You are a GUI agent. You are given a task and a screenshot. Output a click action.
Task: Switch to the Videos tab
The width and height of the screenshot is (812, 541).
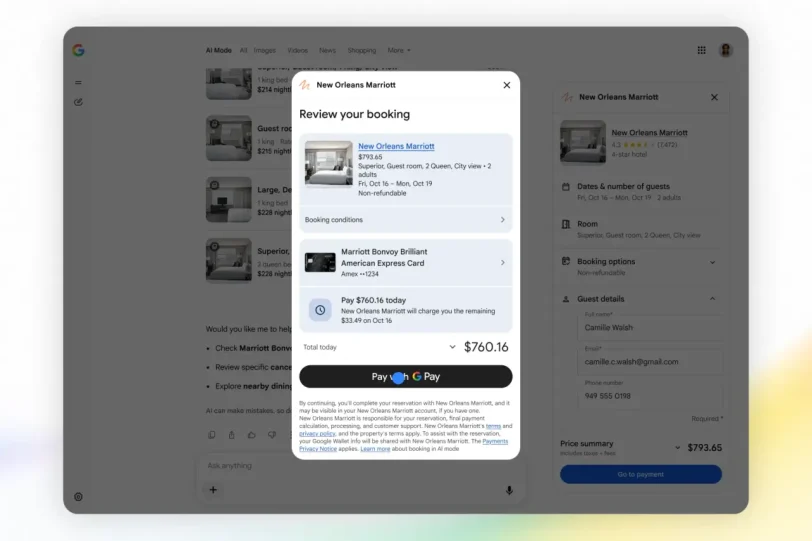click(x=297, y=50)
